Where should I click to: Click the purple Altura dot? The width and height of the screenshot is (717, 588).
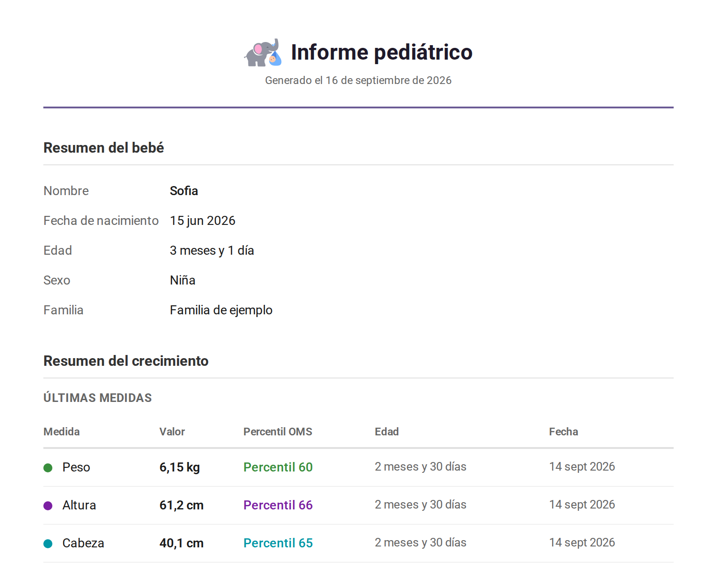[48, 505]
